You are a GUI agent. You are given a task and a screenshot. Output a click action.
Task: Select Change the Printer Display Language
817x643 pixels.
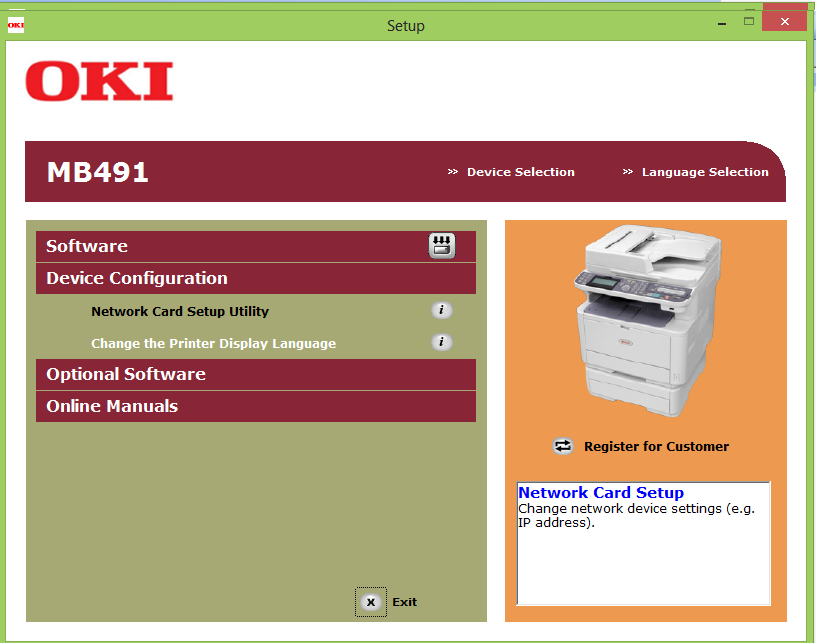pos(213,343)
